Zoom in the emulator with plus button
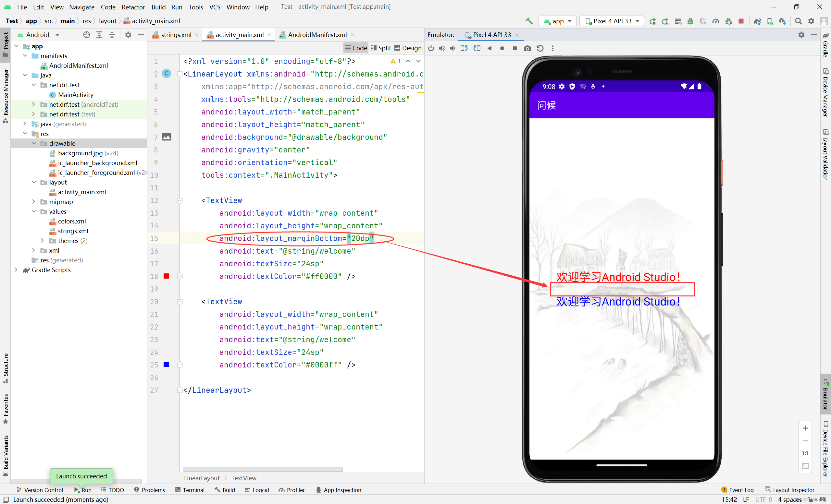Viewport: 831px width, 504px height. pos(805,428)
